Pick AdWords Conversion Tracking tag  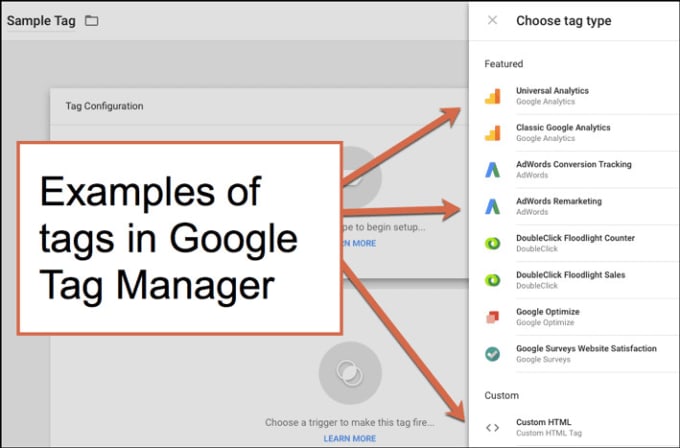click(x=575, y=170)
